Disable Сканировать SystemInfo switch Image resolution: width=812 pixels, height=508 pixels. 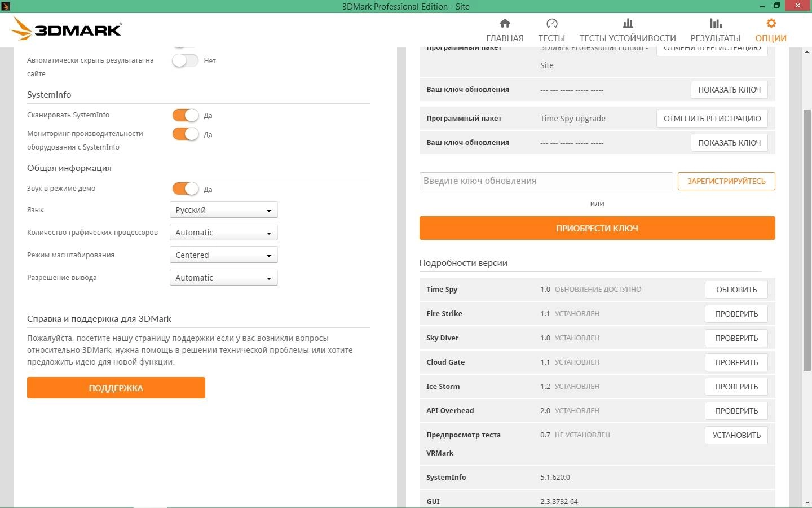point(186,115)
